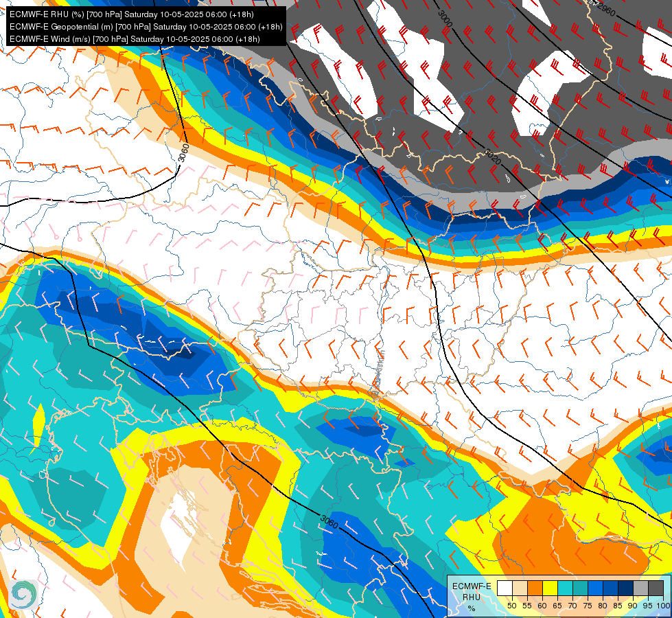Click the legend value 90

(x=633, y=606)
